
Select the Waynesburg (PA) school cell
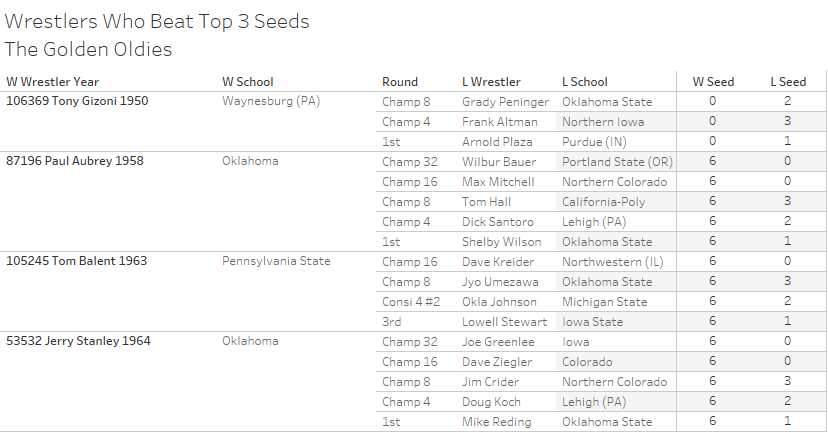click(271, 102)
